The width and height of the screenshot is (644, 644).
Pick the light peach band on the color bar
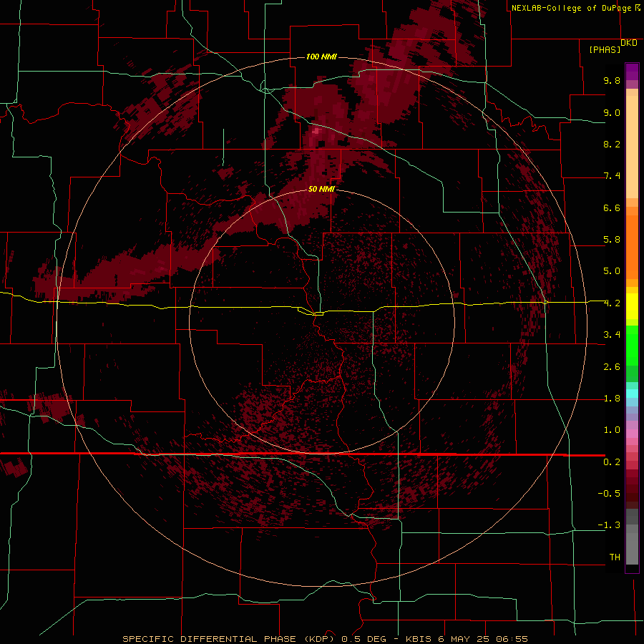click(632, 147)
